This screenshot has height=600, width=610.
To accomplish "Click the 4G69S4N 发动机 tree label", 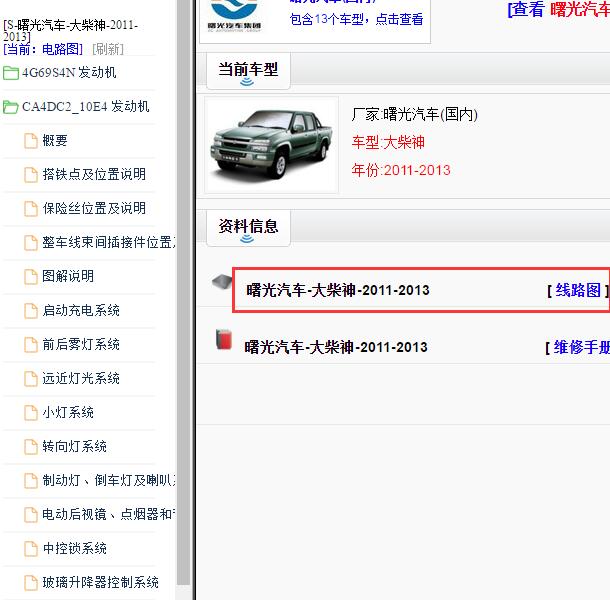I will (69, 72).
